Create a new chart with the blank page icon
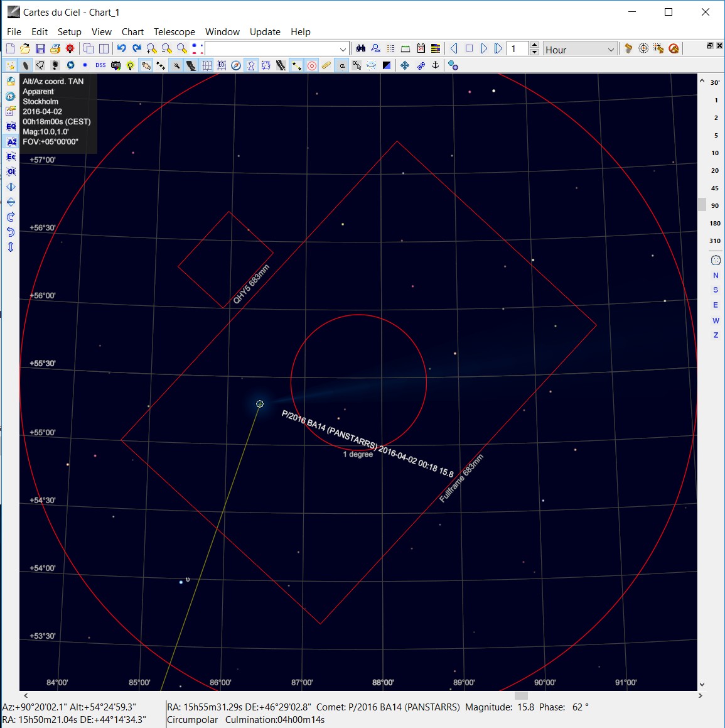Image resolution: width=725 pixels, height=728 pixels. pyautogui.click(x=10, y=49)
